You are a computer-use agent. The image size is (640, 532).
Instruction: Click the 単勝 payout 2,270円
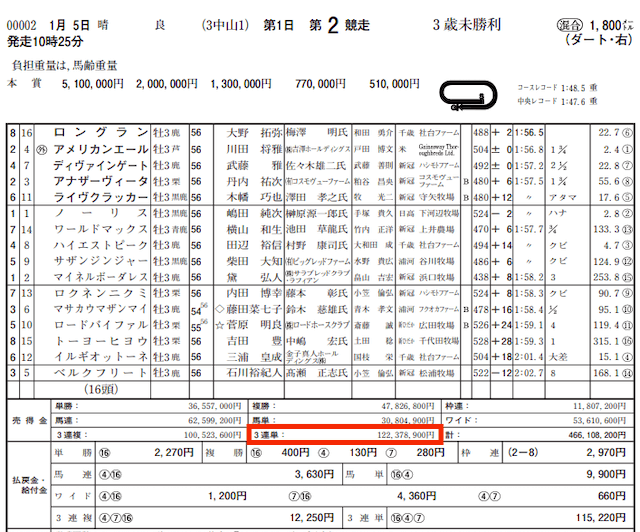[174, 453]
